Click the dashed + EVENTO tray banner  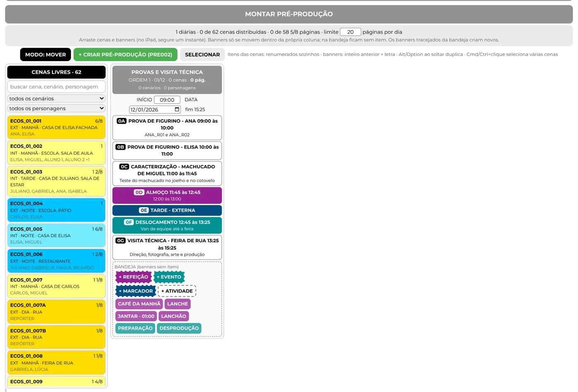169,277
